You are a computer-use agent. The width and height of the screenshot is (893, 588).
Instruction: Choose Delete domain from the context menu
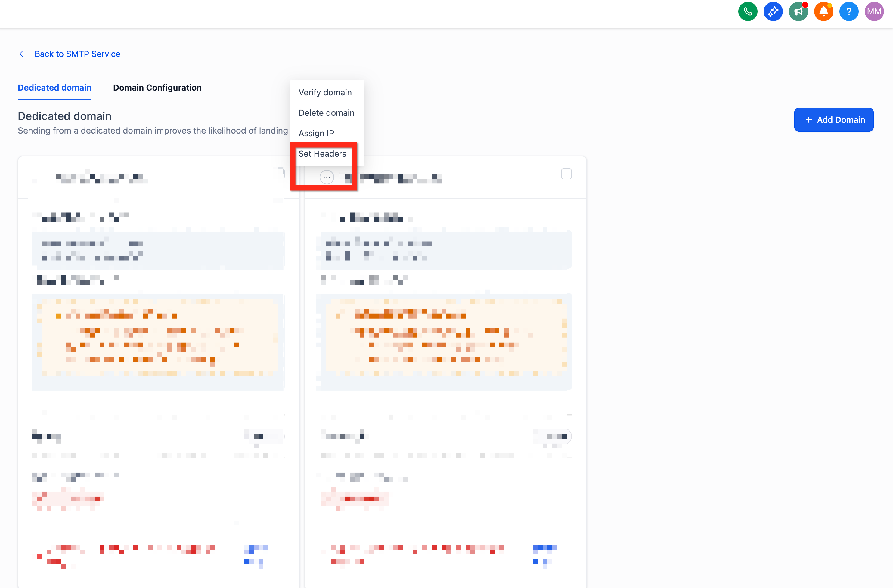(327, 112)
